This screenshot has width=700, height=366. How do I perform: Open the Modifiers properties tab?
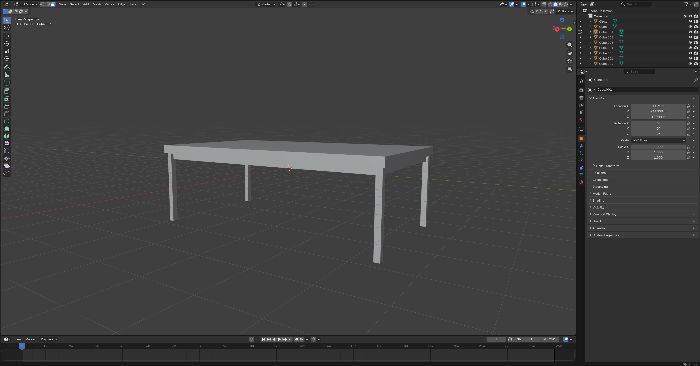[x=581, y=146]
